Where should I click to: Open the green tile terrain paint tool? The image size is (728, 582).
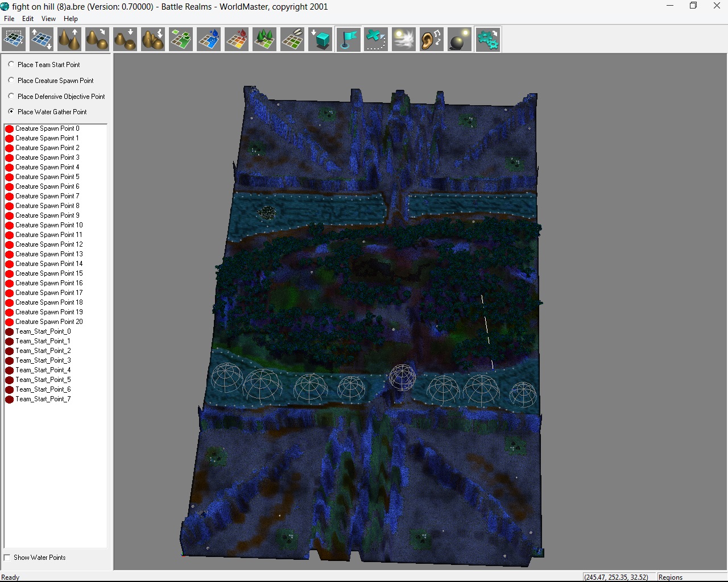(x=181, y=39)
